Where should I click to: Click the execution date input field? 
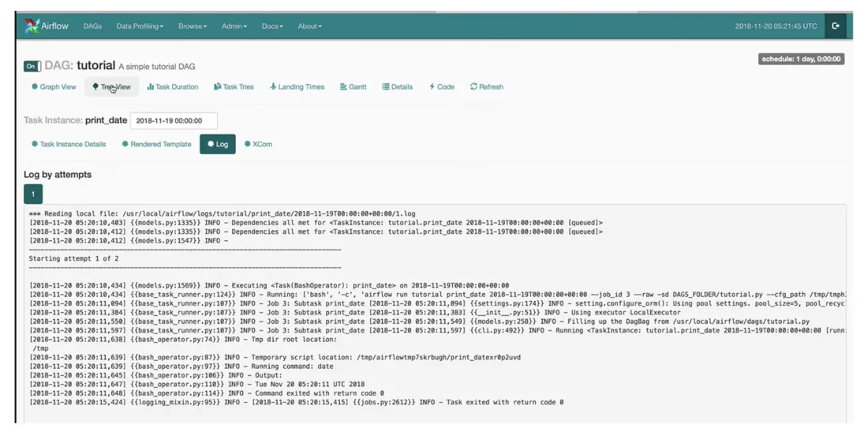pos(174,121)
